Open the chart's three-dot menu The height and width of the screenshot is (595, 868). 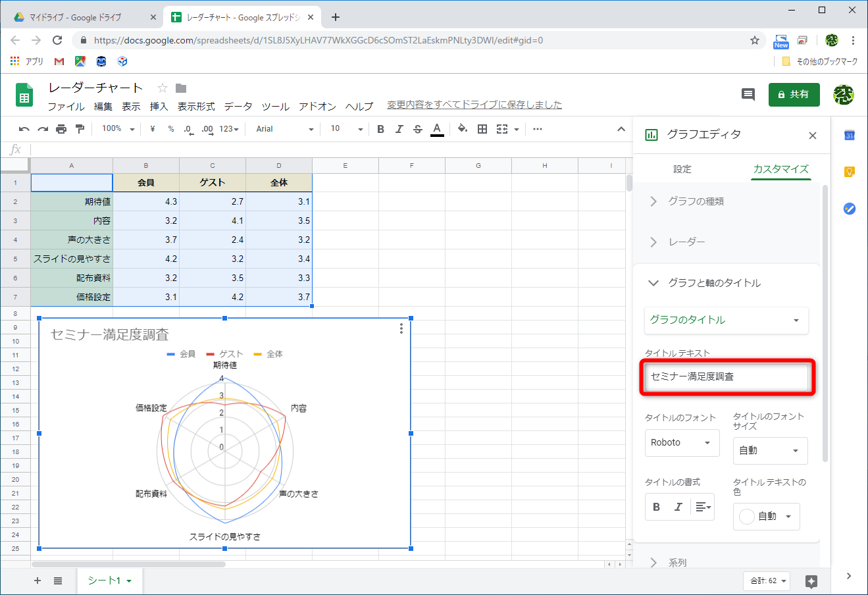click(x=401, y=328)
